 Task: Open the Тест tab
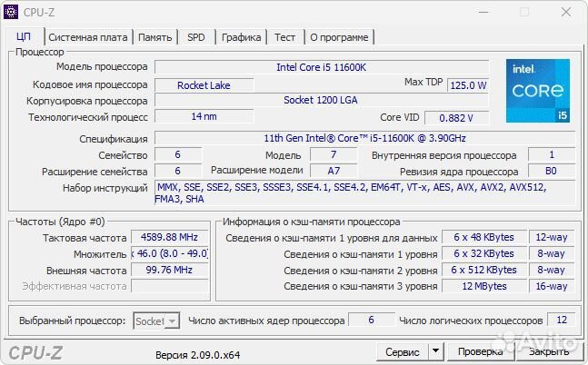coord(284,37)
